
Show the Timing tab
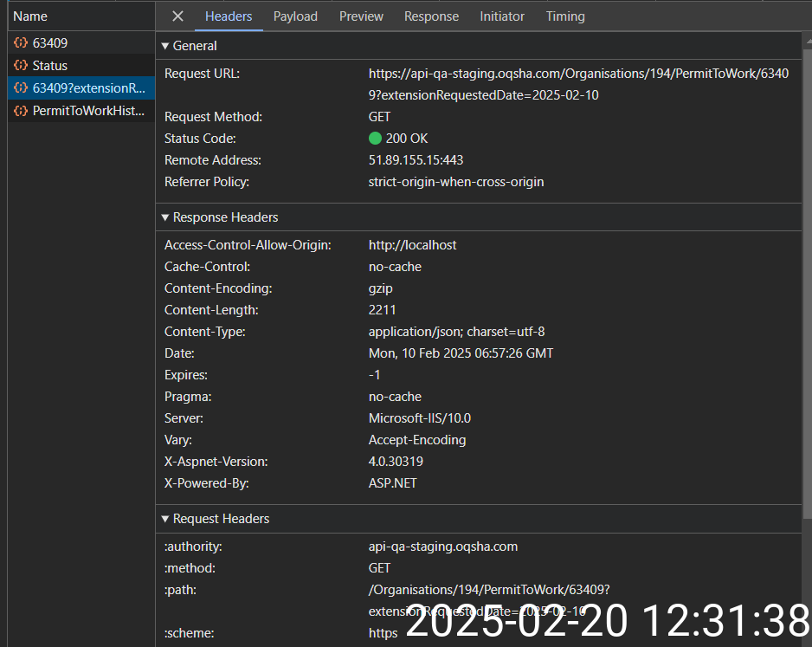pyautogui.click(x=565, y=16)
